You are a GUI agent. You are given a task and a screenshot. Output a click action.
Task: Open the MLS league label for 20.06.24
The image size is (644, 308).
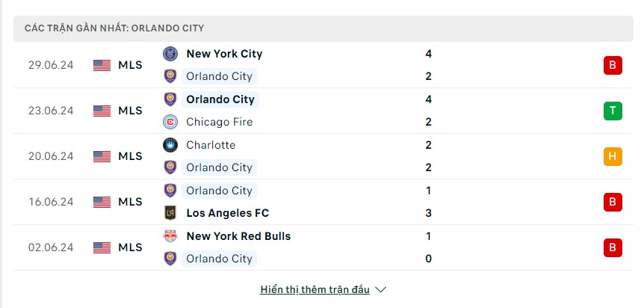[x=130, y=156]
